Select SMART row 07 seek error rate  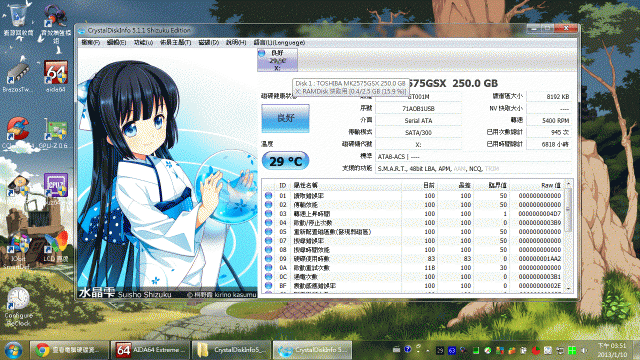[x=413, y=241]
